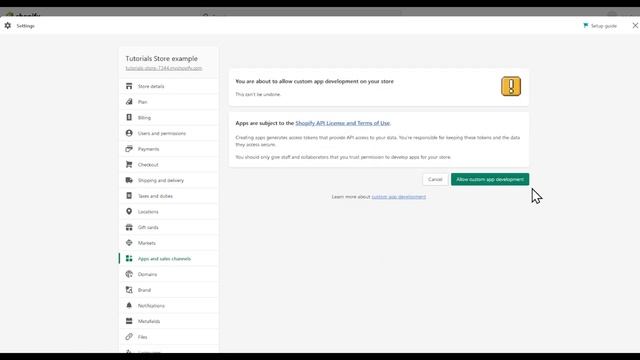This screenshot has height=360, width=640.
Task: Click the Taxes and duties icon
Action: click(x=129, y=196)
